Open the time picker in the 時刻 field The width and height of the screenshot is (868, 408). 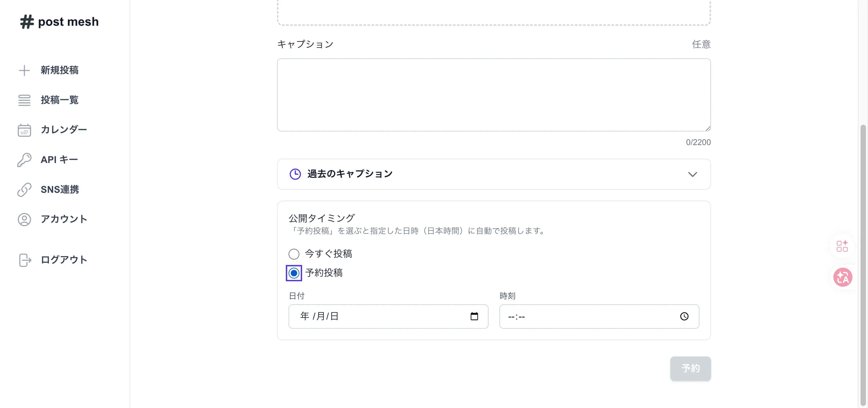684,316
